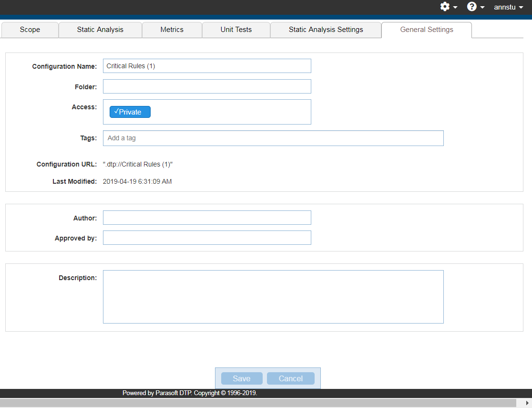Image resolution: width=532 pixels, height=408 pixels.
Task: Open the gear settings menu
Action: click(449, 7)
